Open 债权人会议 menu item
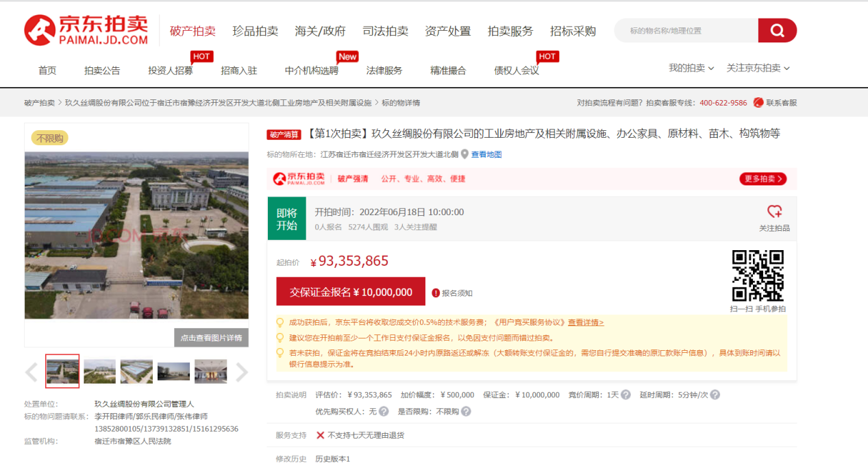Viewport: 868px width, 468px height. pyautogui.click(x=517, y=71)
